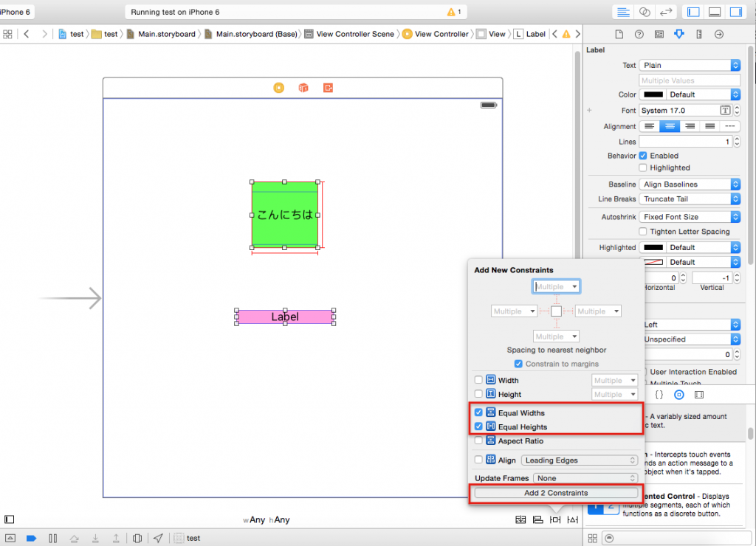Expand the Line Breaks Truncate Tail dropdown

coord(690,199)
